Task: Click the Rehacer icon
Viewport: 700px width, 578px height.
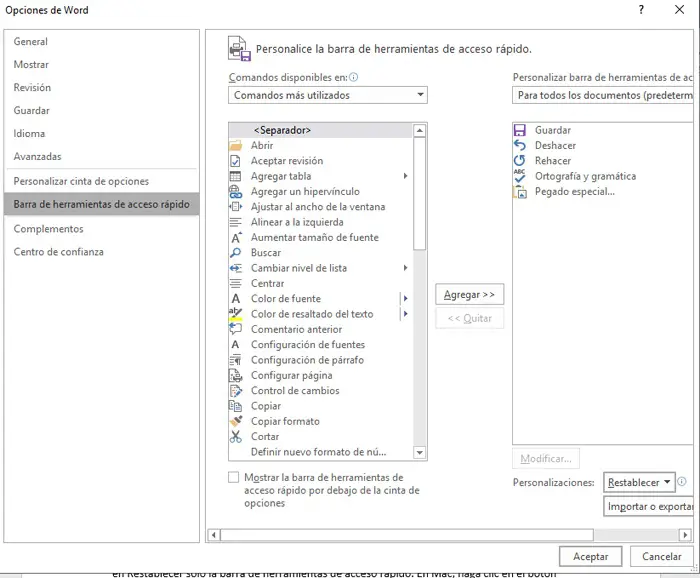Action: click(x=520, y=161)
